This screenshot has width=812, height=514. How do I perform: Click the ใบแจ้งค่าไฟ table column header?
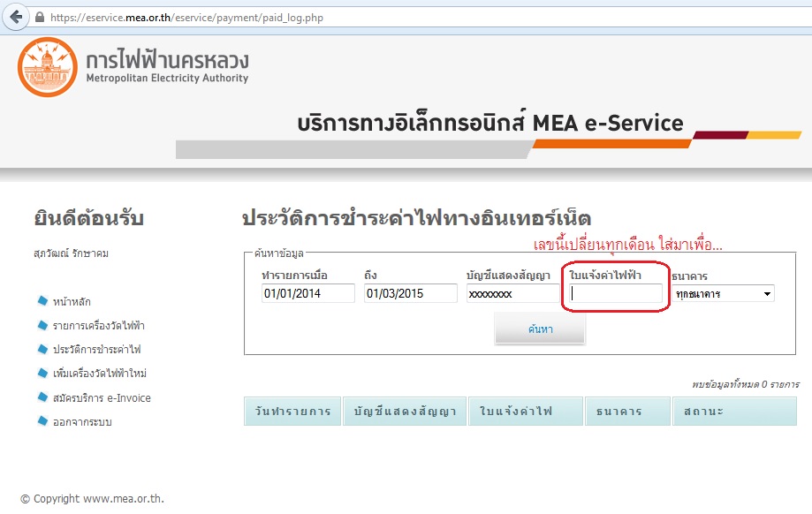(x=526, y=412)
